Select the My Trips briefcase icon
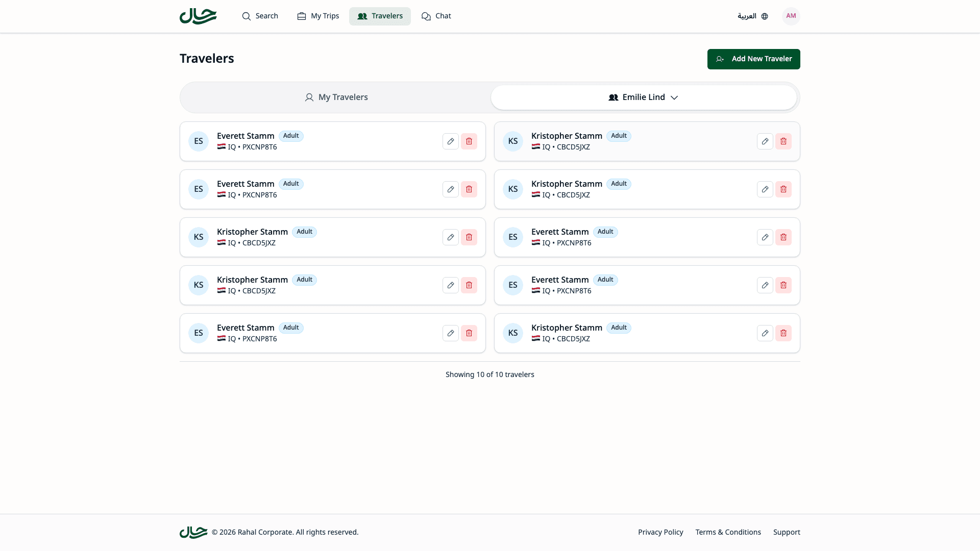This screenshot has width=980, height=551. [302, 16]
